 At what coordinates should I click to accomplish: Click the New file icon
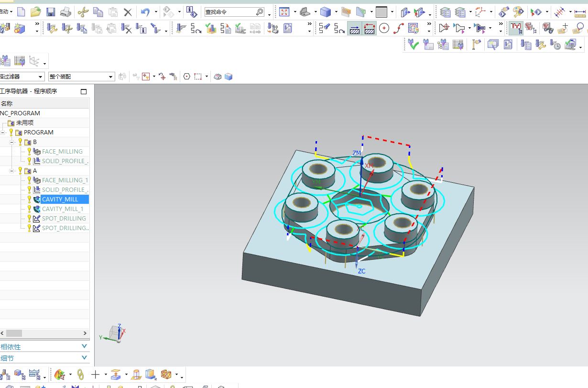21,11
